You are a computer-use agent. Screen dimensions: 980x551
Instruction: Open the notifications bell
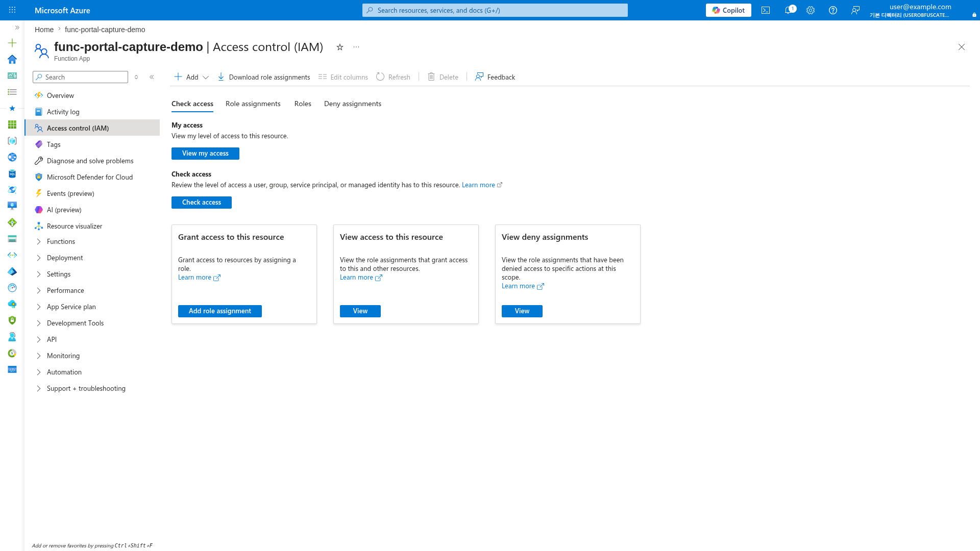(789, 10)
